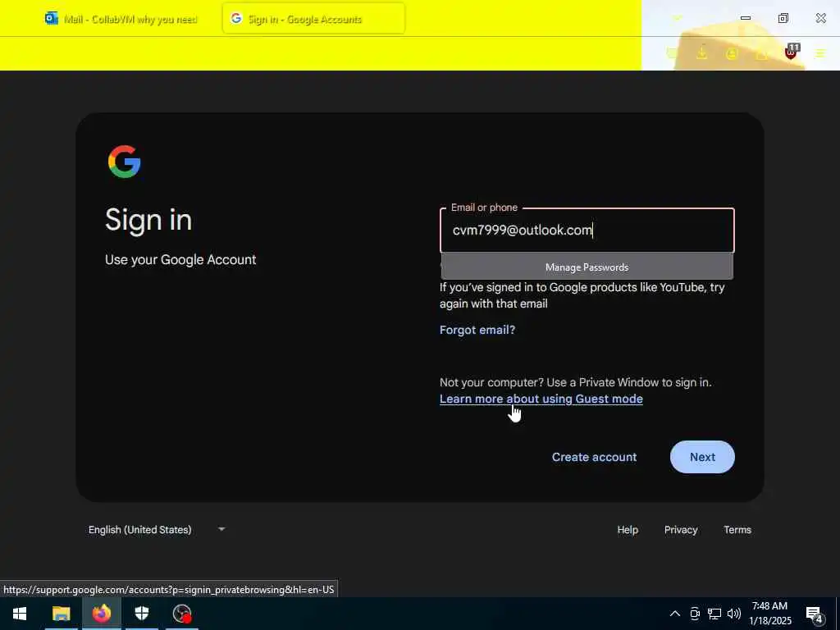Image resolution: width=840 pixels, height=630 pixels.
Task: Focus the Email or phone field
Action: tap(587, 231)
